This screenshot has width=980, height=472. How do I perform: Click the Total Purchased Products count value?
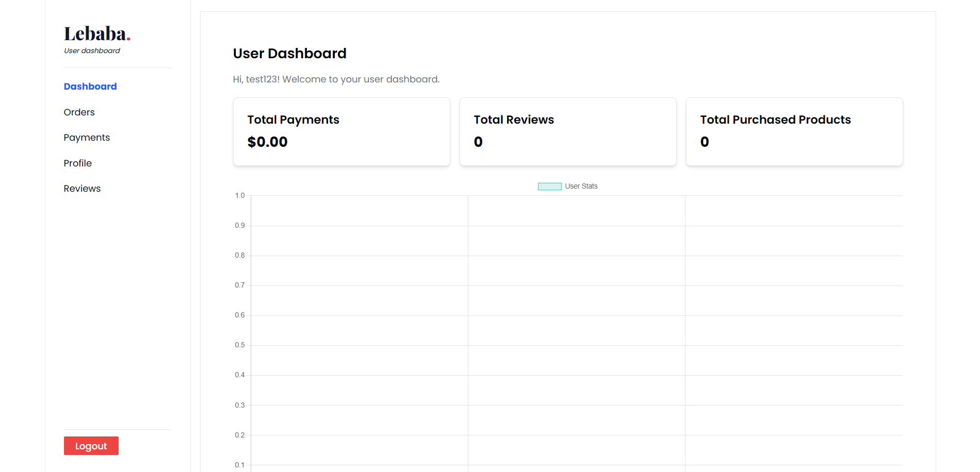point(704,142)
